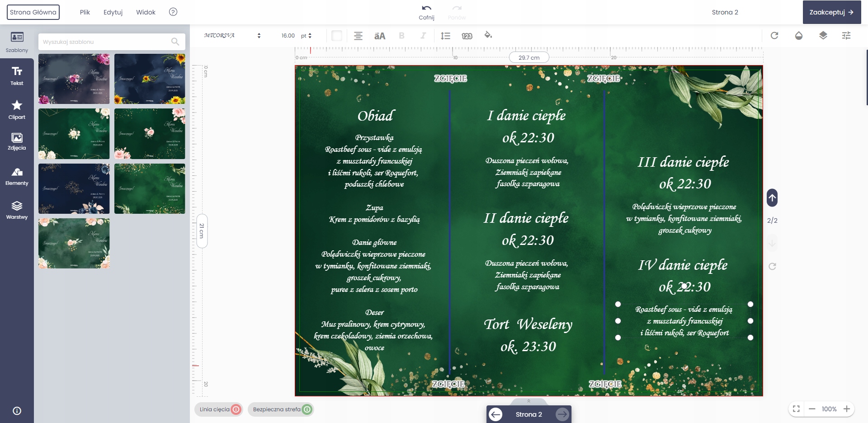Select the 'IV danie ciepłe' heading text
This screenshot has height=423, width=868.
[x=683, y=265]
